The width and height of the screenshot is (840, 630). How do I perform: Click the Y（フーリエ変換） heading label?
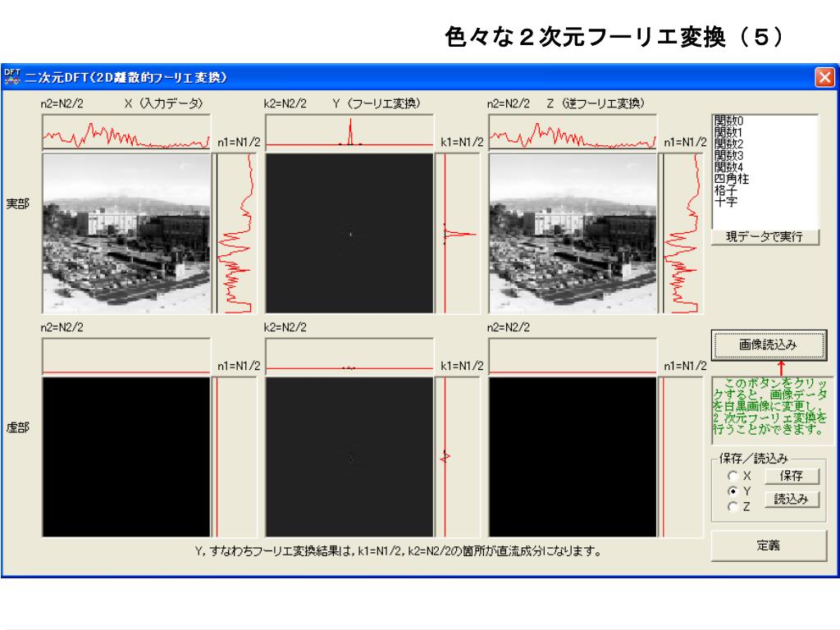(x=376, y=103)
